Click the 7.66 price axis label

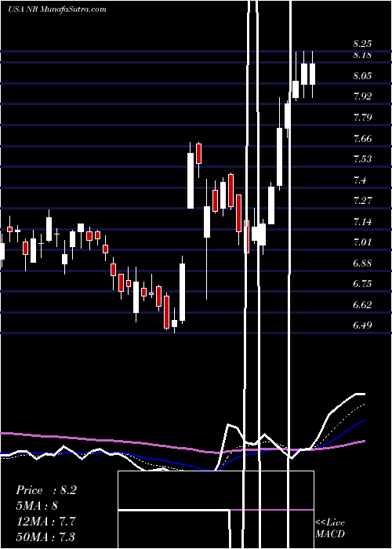[x=362, y=139]
